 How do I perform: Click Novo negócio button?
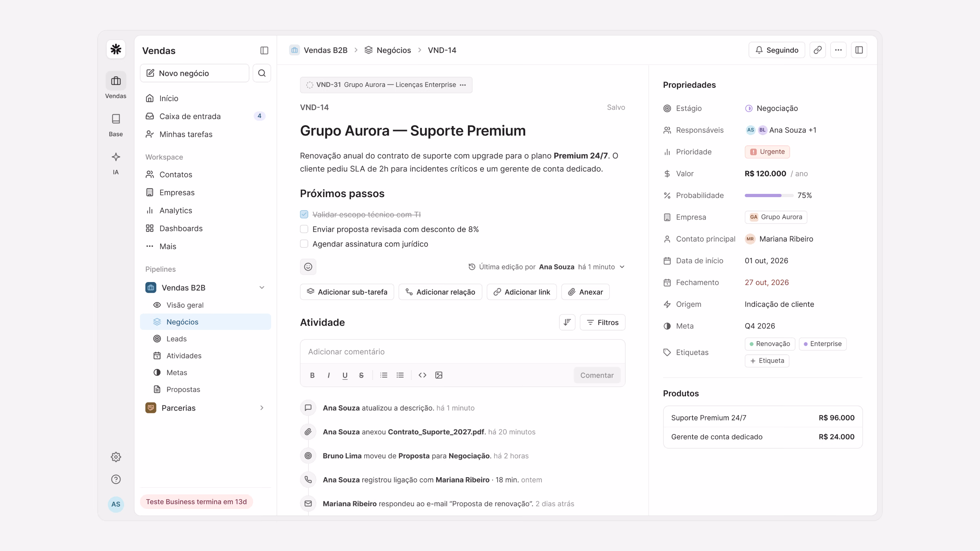coord(194,73)
